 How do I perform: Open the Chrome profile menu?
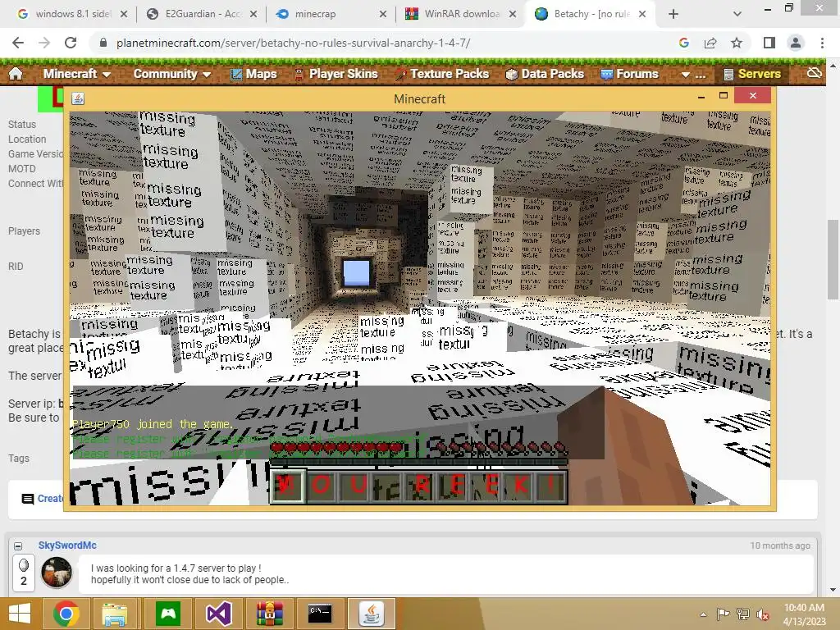coord(796,43)
